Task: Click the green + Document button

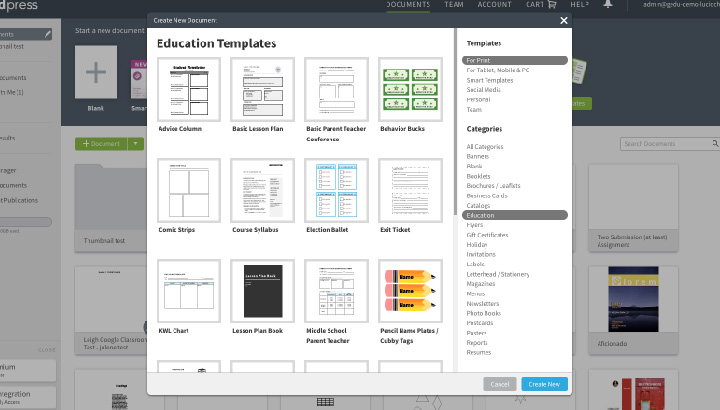Action: point(101,144)
